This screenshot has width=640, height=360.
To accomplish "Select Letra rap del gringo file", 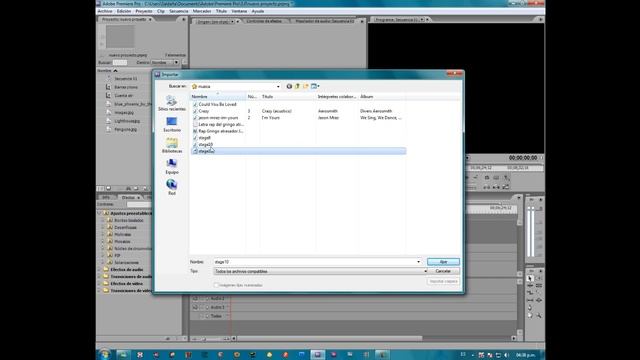I will 221,124.
